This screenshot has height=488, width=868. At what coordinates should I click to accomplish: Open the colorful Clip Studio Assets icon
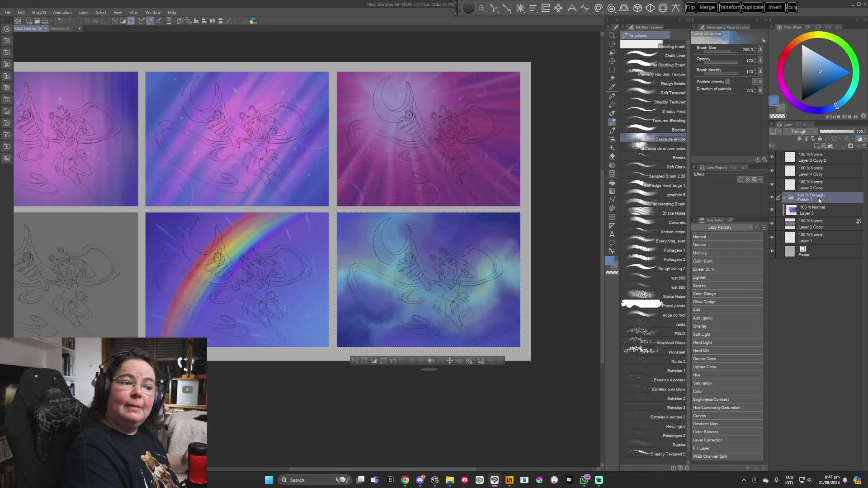click(253, 21)
